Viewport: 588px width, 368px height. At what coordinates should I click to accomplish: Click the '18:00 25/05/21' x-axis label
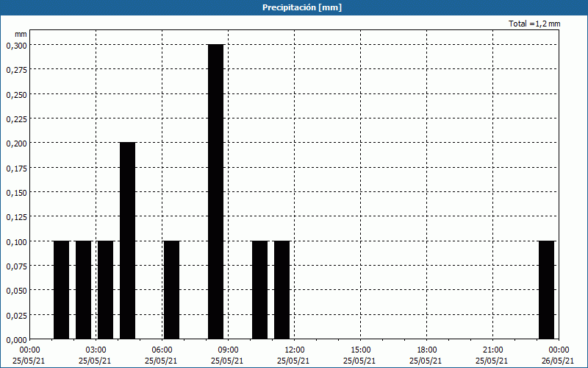(x=426, y=355)
